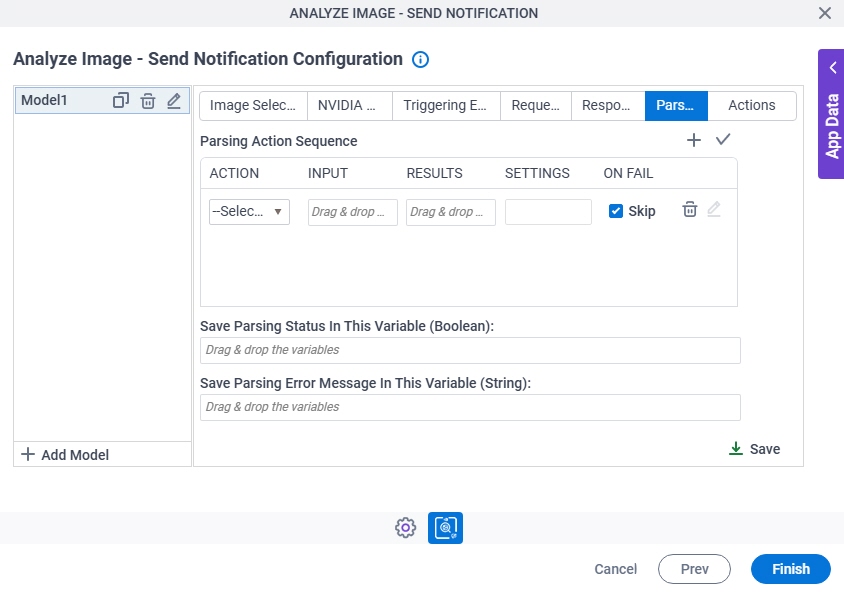Viewport: 844px width, 592px height.
Task: Click the Save button
Action: click(754, 449)
